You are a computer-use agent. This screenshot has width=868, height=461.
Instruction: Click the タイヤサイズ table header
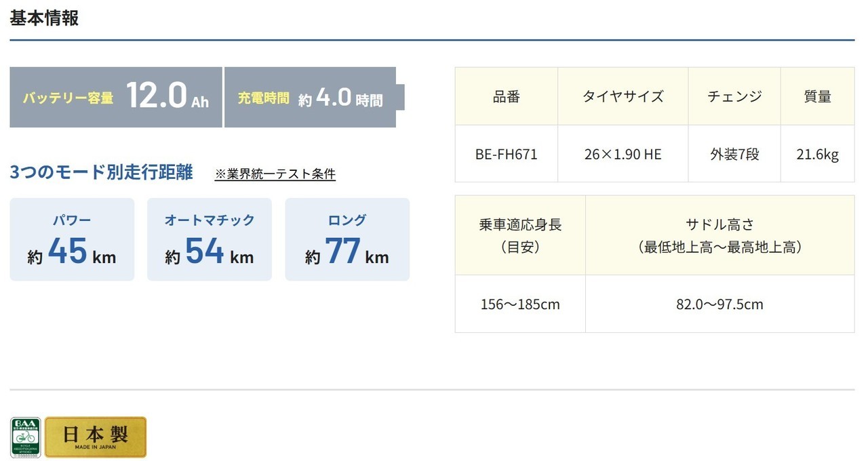coord(623,96)
